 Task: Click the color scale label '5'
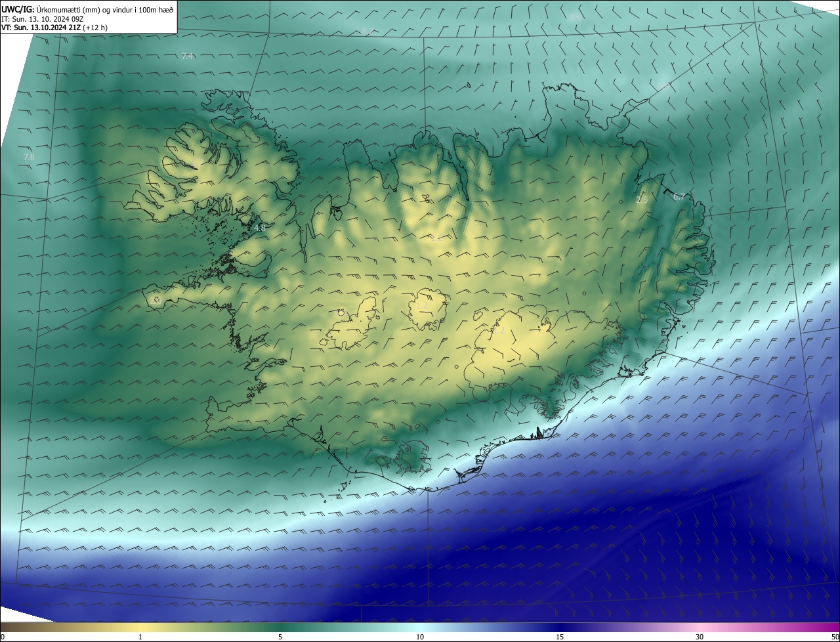point(280,637)
